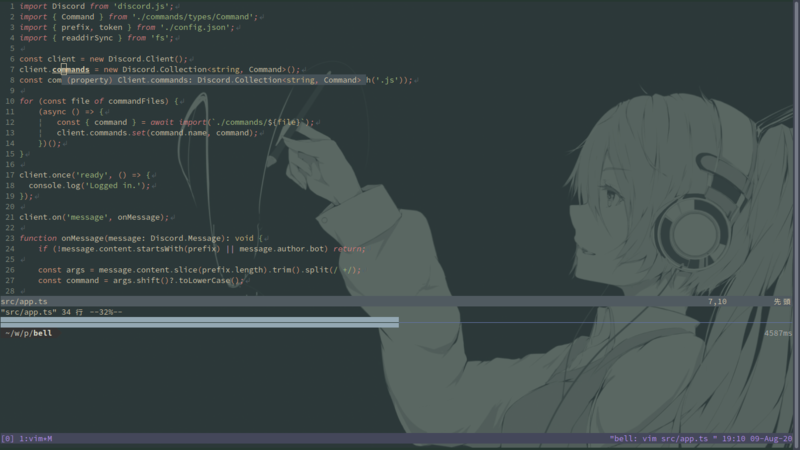Click the return keyword on line 24
This screenshot has height=450, width=800.
point(348,249)
